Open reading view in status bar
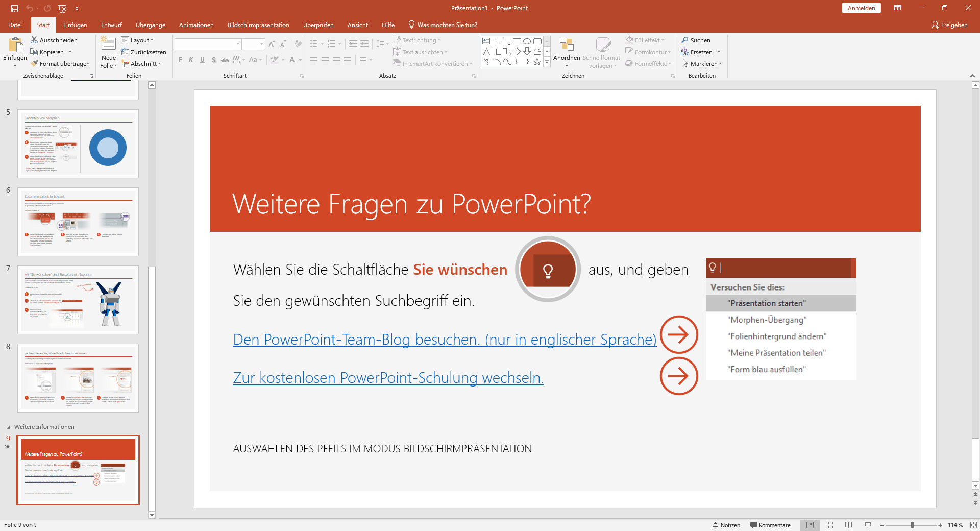Screen dimensions: 980x531 point(848,525)
